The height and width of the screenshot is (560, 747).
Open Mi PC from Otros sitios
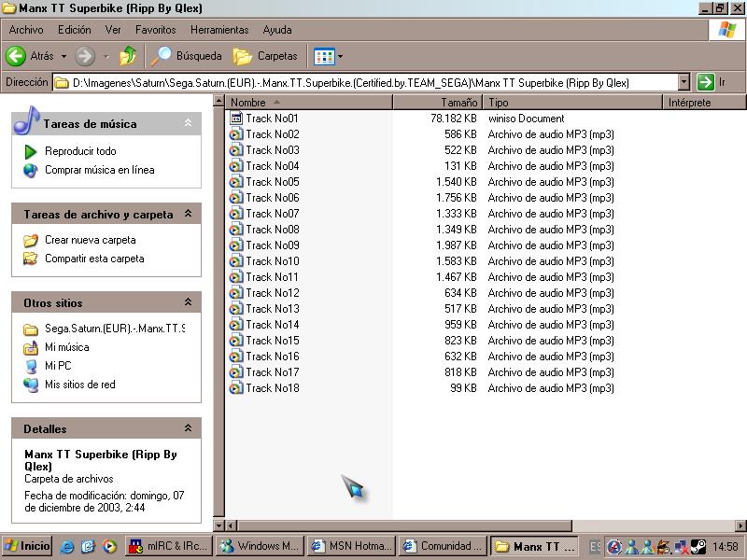click(x=58, y=366)
